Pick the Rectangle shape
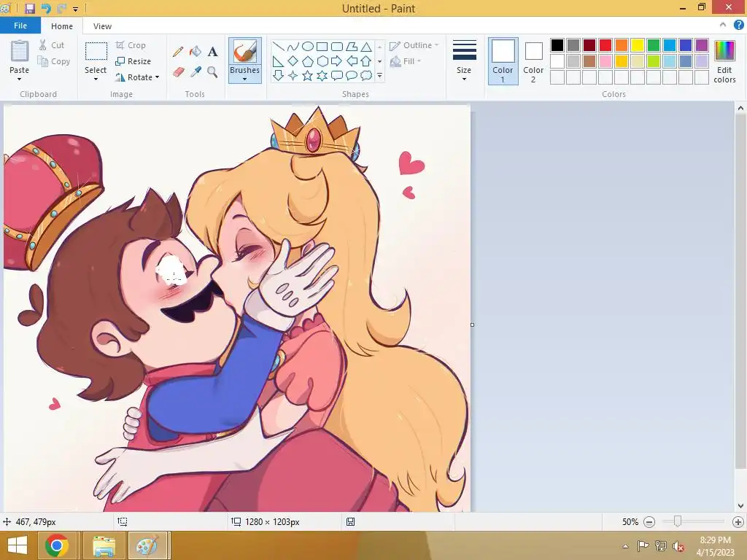The width and height of the screenshot is (747, 560). coord(322,47)
